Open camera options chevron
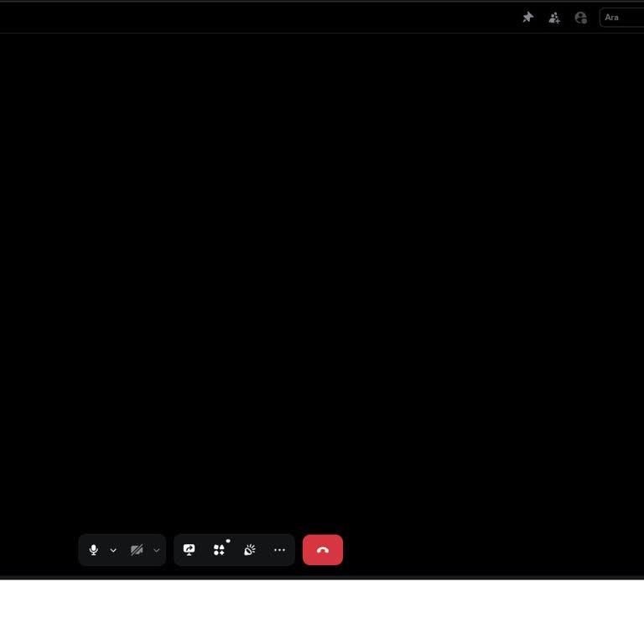644x644 pixels. tap(157, 550)
